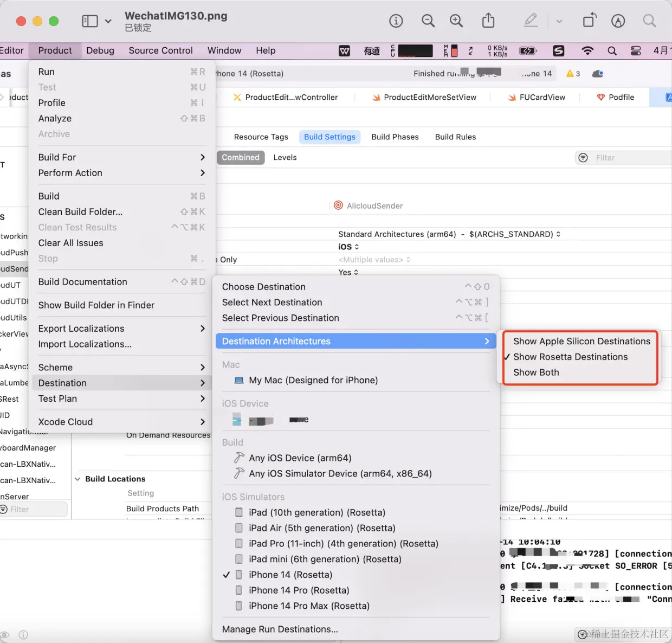Switch to the Levels view button
This screenshot has width=672, height=643.
285,157
